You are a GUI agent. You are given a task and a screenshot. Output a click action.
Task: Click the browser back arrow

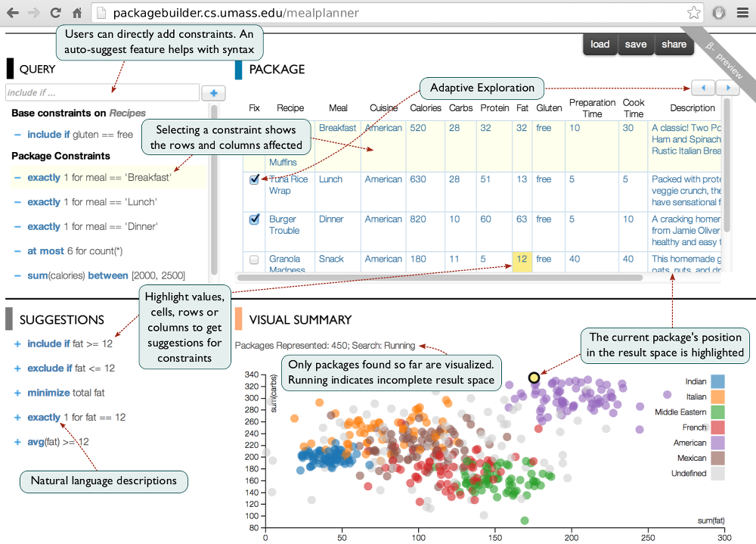[13, 13]
